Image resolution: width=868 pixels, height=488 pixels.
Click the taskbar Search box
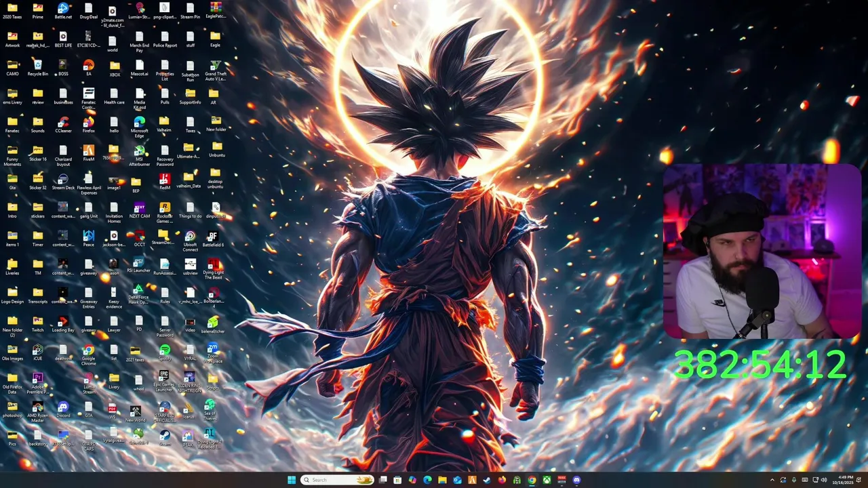coord(337,480)
